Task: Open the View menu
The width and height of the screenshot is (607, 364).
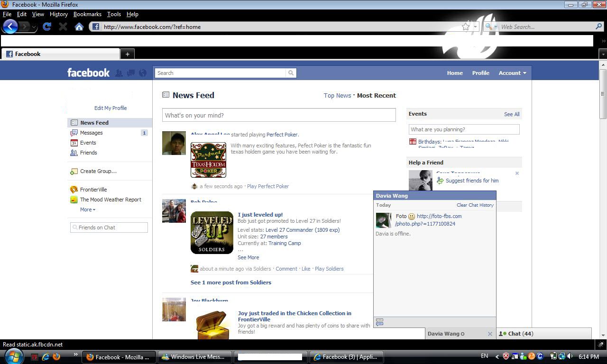Action: [x=38, y=14]
